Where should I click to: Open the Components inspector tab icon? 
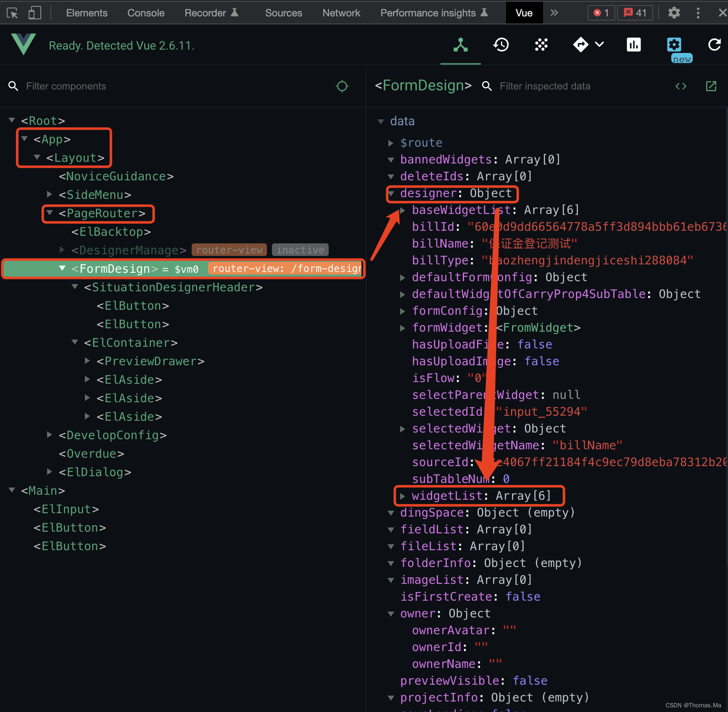(461, 45)
